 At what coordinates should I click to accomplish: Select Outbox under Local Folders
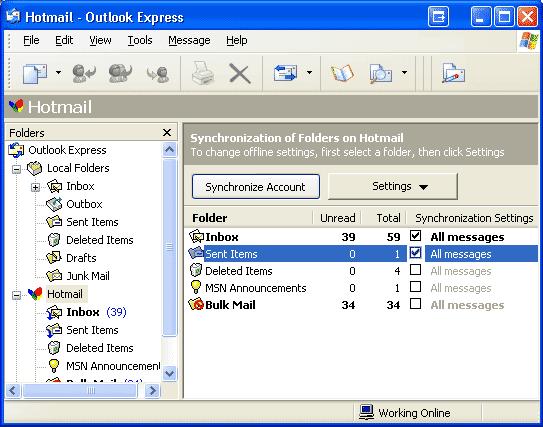click(84, 204)
